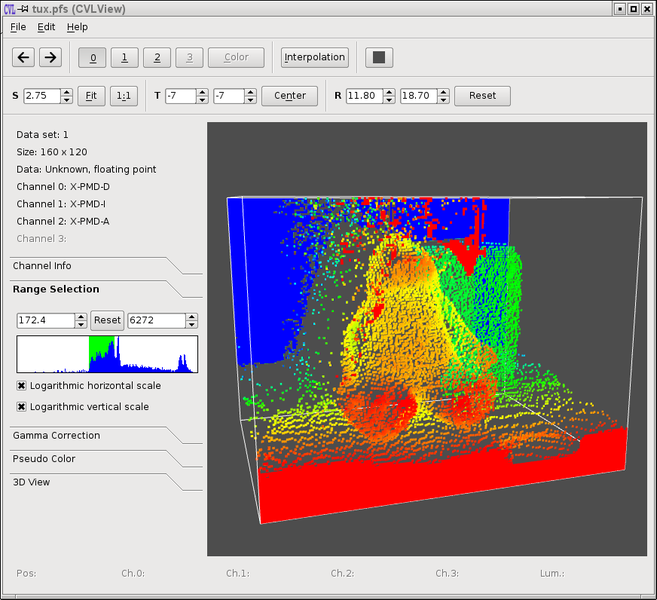Collapse the Range Selection section
The width and height of the screenshot is (657, 600).
[x=56, y=290]
